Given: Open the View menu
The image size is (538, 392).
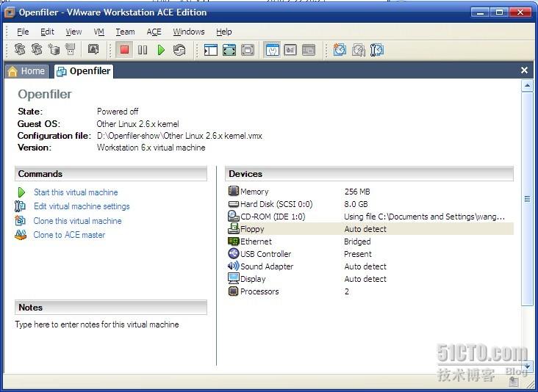Looking at the screenshot, I should pyautogui.click(x=73, y=32).
